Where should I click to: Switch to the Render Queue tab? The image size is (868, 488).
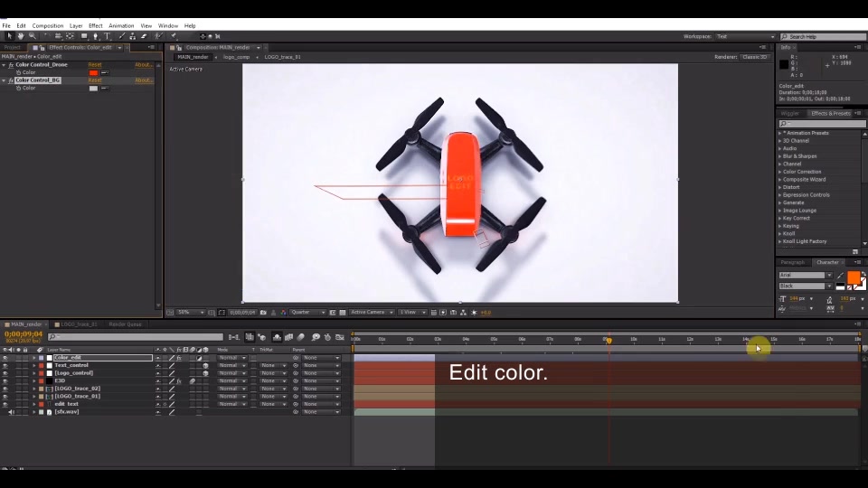coord(123,324)
